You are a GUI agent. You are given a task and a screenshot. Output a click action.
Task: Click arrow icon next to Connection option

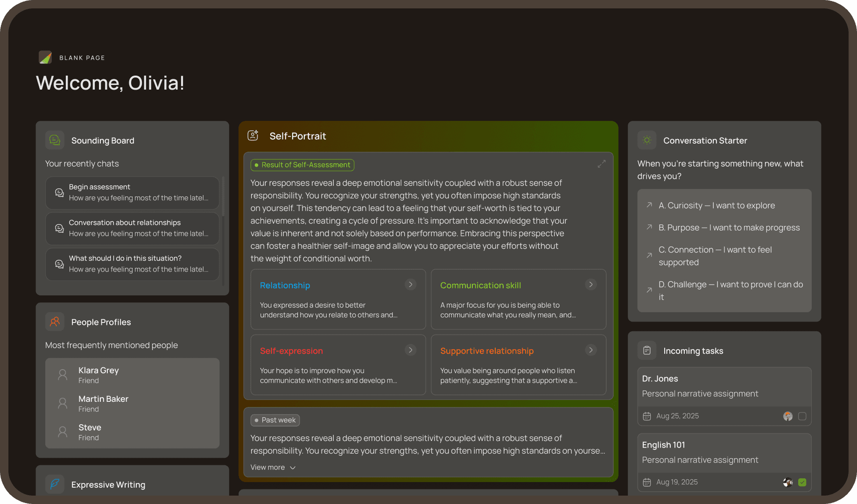[649, 255]
